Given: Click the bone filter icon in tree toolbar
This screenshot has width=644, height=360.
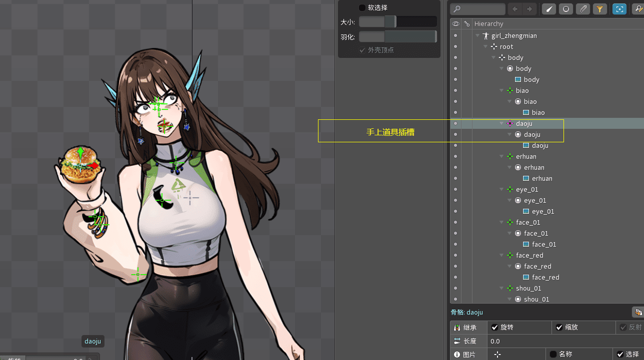Looking at the screenshot, I should [549, 9].
